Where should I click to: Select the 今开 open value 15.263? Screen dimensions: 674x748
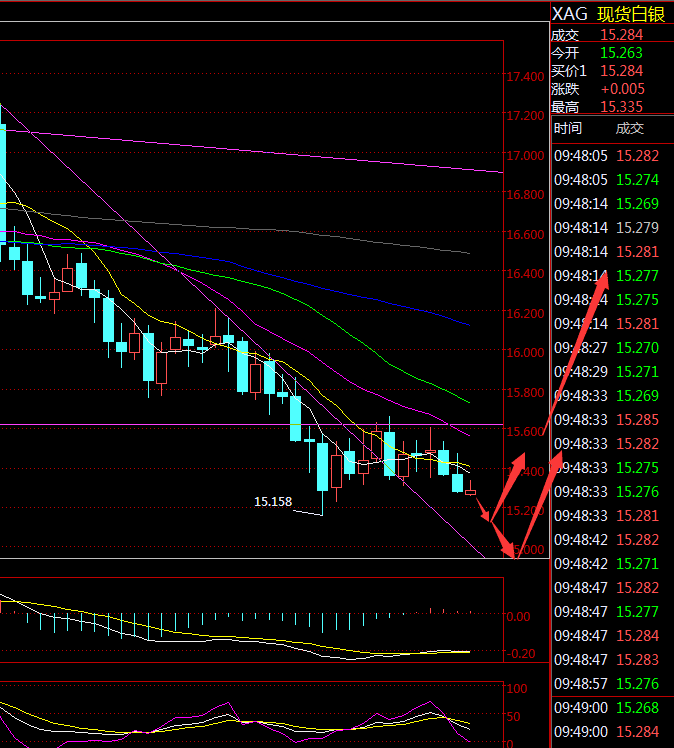click(622, 53)
